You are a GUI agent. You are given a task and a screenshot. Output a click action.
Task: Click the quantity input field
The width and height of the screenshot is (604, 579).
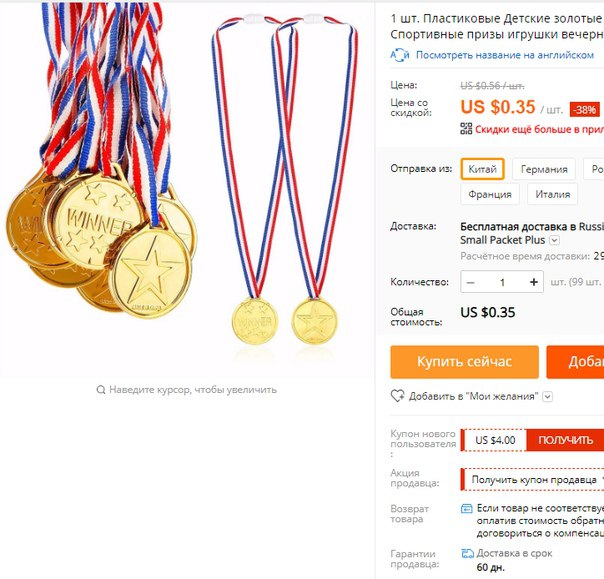click(502, 282)
